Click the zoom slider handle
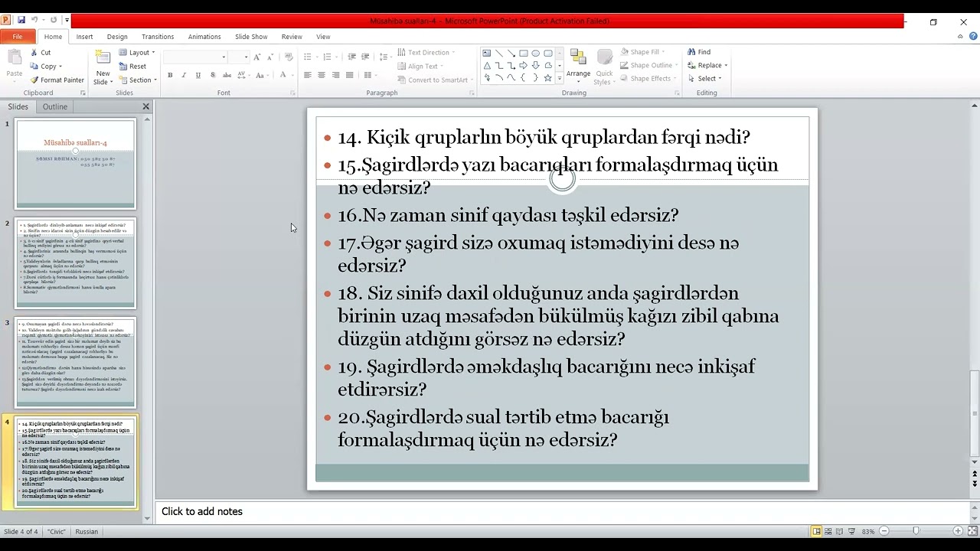The image size is (980, 551). tap(916, 531)
